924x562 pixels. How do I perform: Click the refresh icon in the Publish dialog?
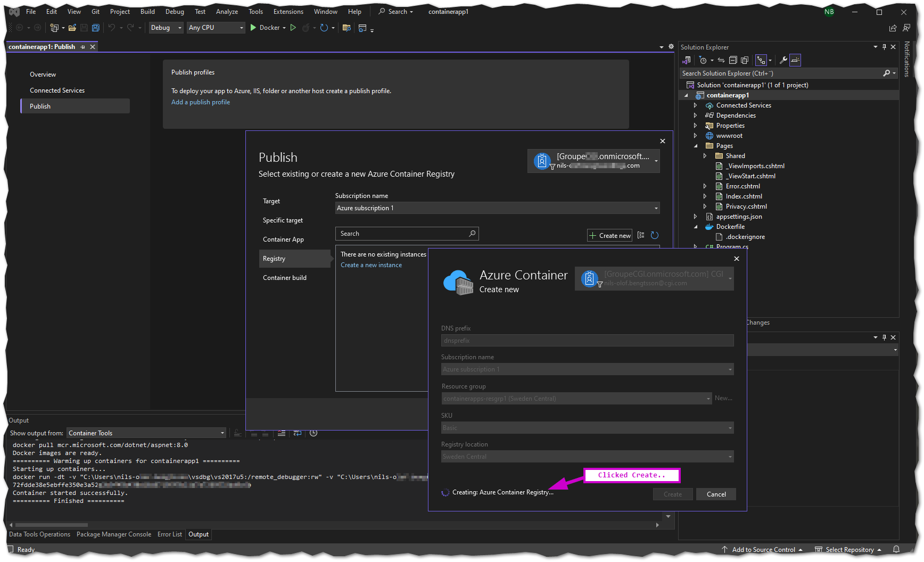coord(655,235)
